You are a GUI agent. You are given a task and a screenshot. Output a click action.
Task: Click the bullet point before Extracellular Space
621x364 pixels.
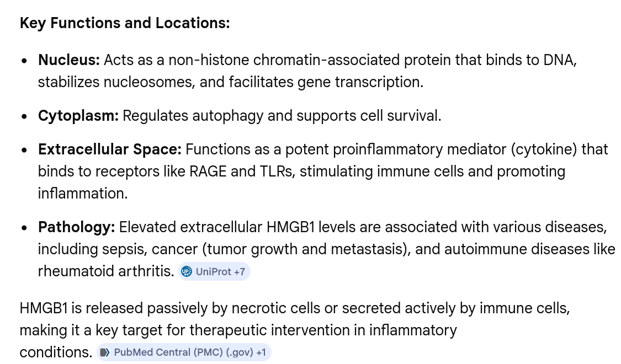click(24, 151)
